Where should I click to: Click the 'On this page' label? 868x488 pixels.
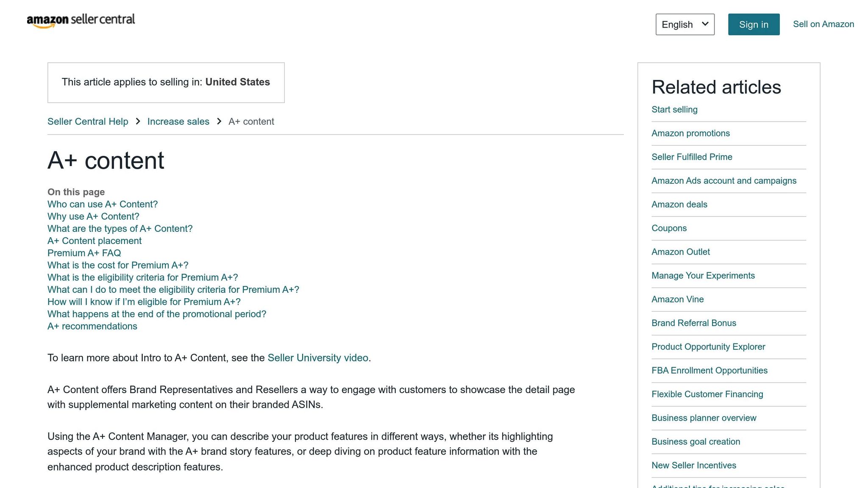point(76,192)
